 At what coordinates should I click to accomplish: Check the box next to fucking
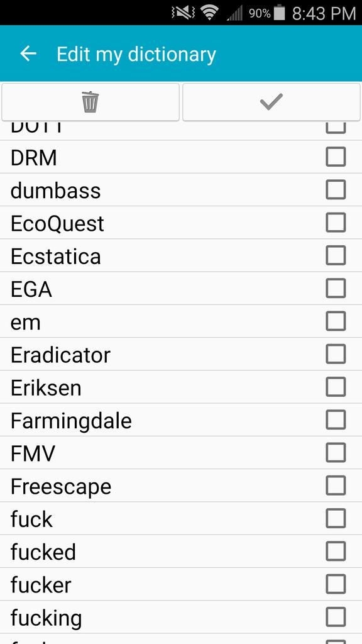tap(336, 617)
